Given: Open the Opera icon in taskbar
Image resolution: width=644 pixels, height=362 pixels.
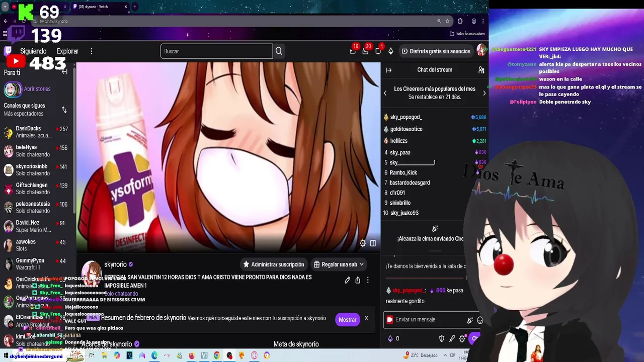Looking at the screenshot, I should click(254, 355).
